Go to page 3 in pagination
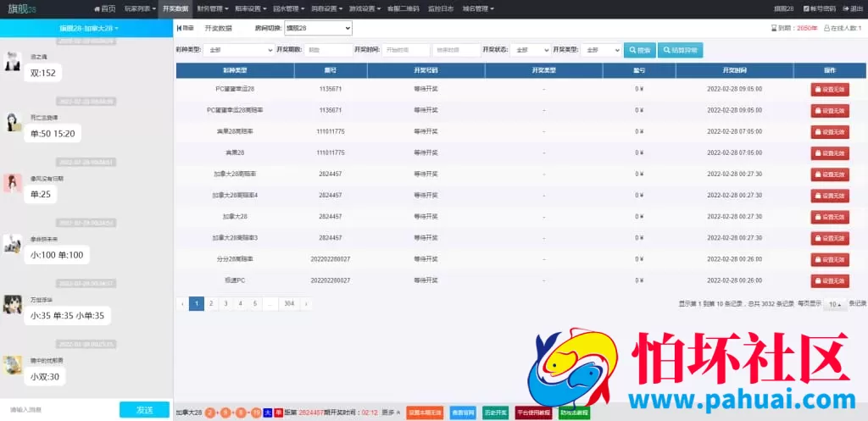868x421 pixels. (x=225, y=303)
